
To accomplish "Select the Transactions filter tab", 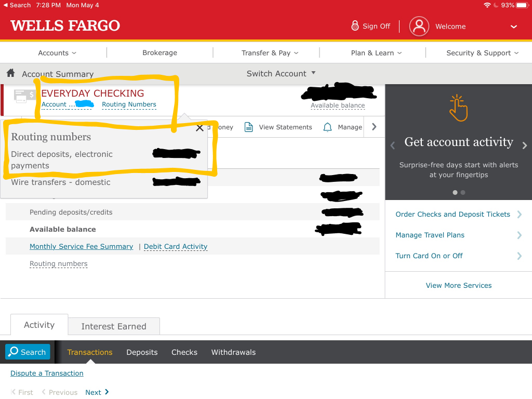I will click(x=89, y=352).
